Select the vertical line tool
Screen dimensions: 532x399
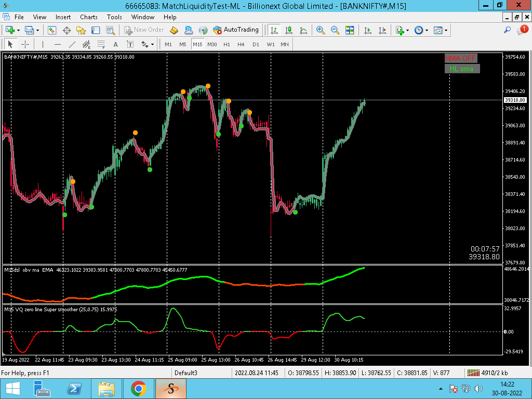pyautogui.click(x=43, y=45)
